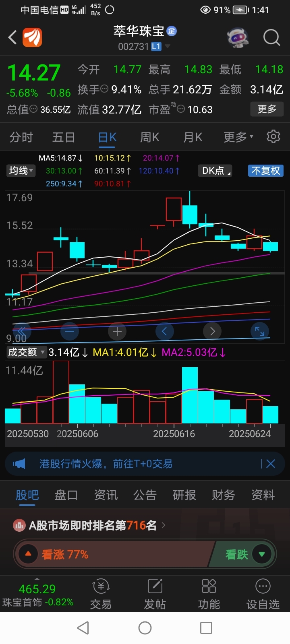Viewport: 290px width, 644px height.
Task: Open 均线 indicator dropdown
Action: 21,171
